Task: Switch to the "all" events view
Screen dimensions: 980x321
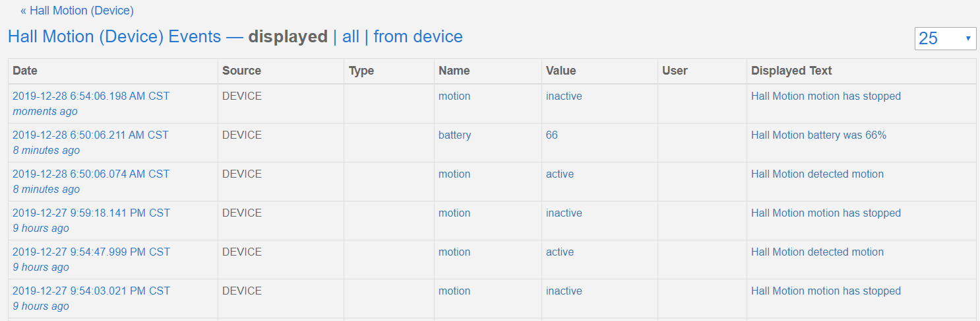Action: point(351,37)
